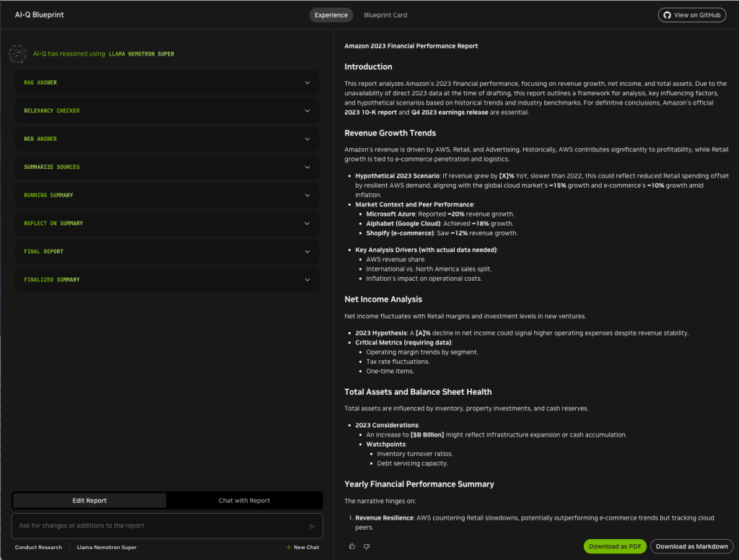Switch to Chat with Report mode
739x560 pixels.
244,500
